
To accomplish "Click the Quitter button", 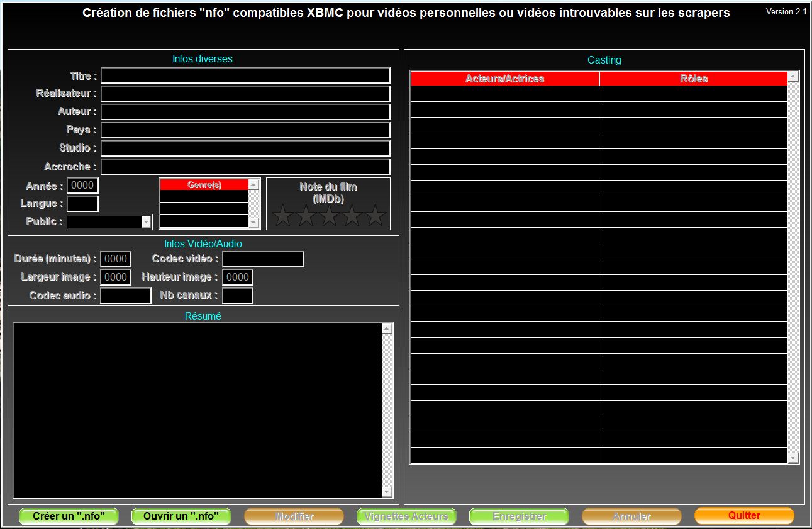I will tap(744, 515).
